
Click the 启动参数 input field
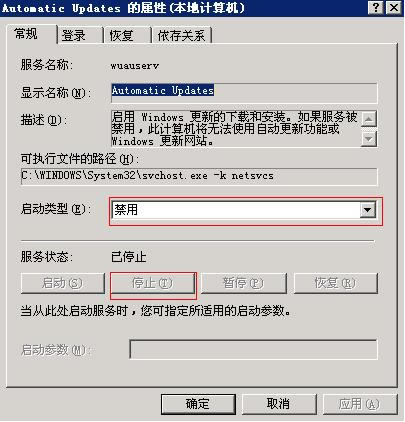[x=253, y=349]
